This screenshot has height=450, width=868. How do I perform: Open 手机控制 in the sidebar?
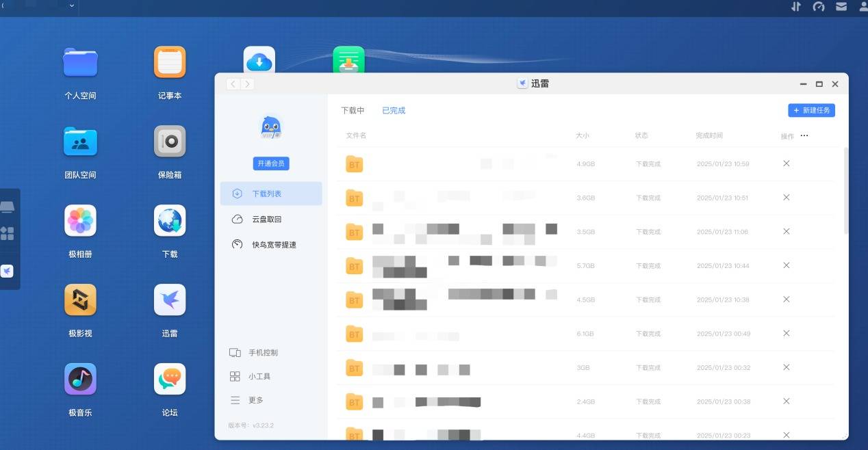(x=253, y=352)
